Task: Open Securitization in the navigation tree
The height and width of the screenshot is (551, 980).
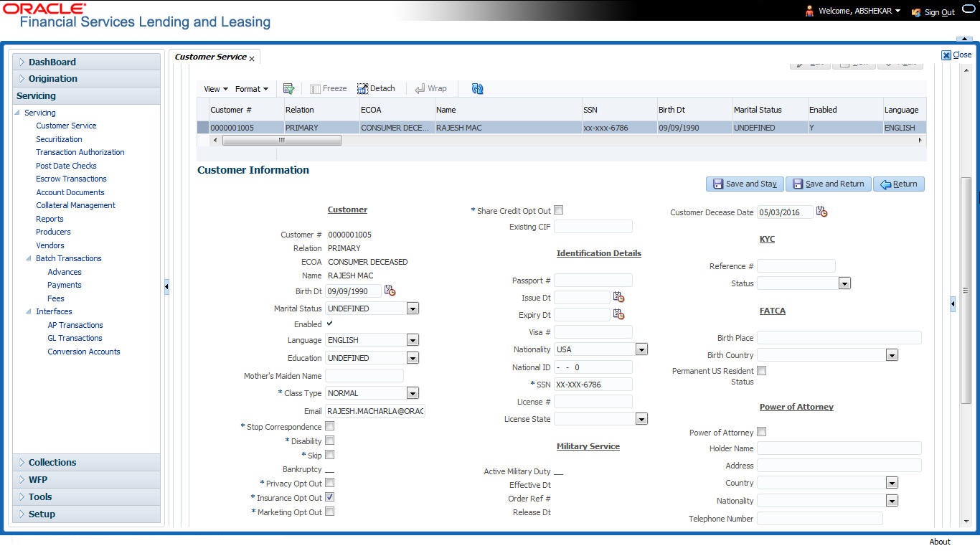Action: tap(59, 139)
